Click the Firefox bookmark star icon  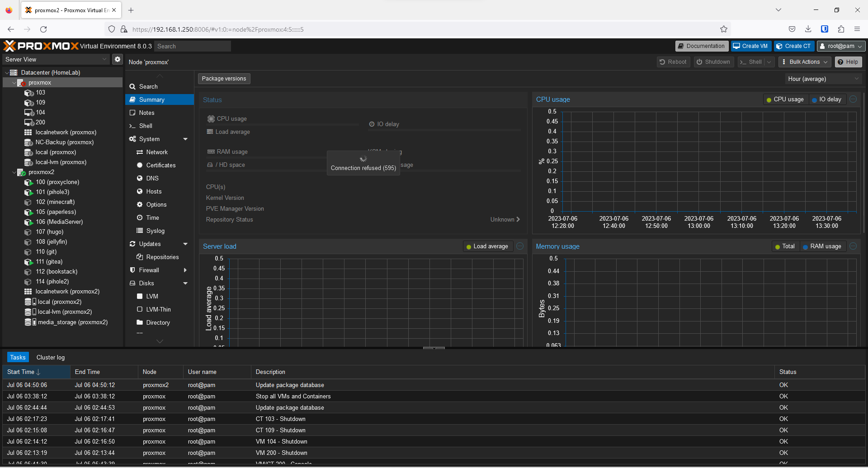[723, 29]
